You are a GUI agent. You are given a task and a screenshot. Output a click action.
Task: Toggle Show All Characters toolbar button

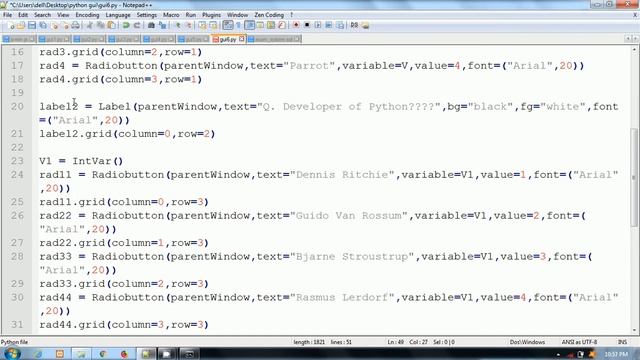[238, 25]
